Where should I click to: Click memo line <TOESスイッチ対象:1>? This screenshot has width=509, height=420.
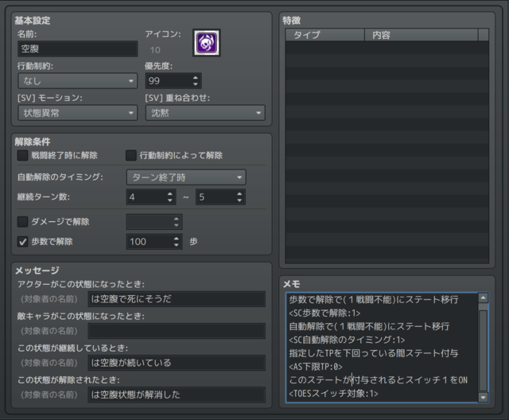point(333,394)
